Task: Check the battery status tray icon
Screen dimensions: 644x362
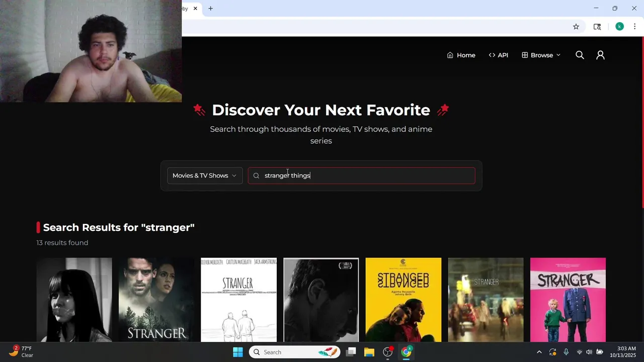Action: click(x=600, y=352)
